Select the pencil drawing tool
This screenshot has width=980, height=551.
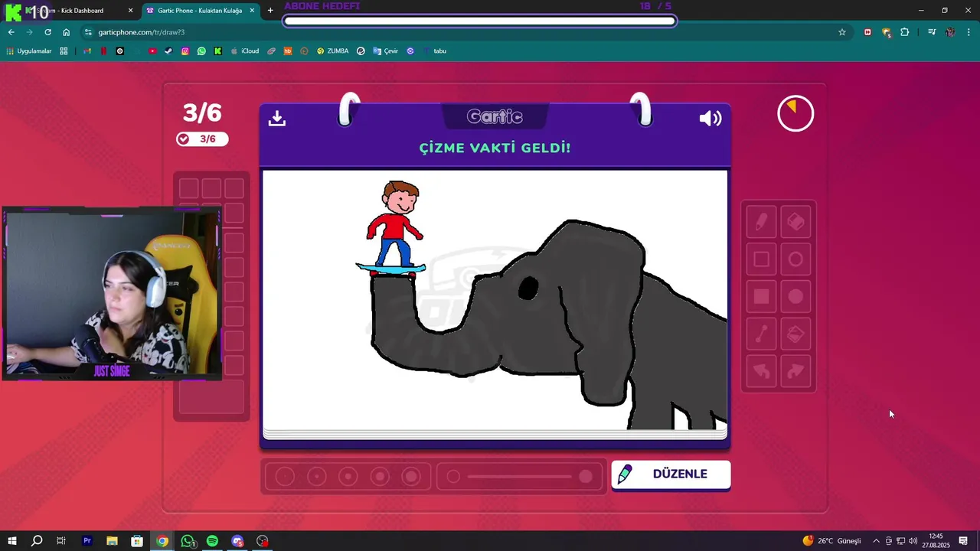761,222
